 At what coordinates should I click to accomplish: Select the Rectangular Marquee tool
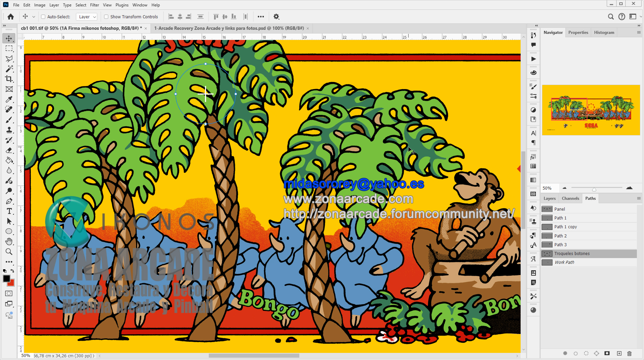coord(9,48)
